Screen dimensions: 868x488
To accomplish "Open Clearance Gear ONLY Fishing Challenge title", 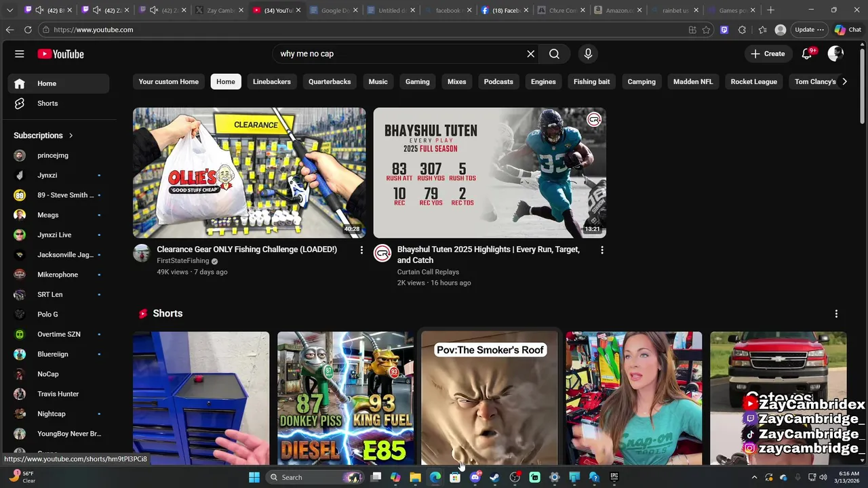I will coord(247,249).
